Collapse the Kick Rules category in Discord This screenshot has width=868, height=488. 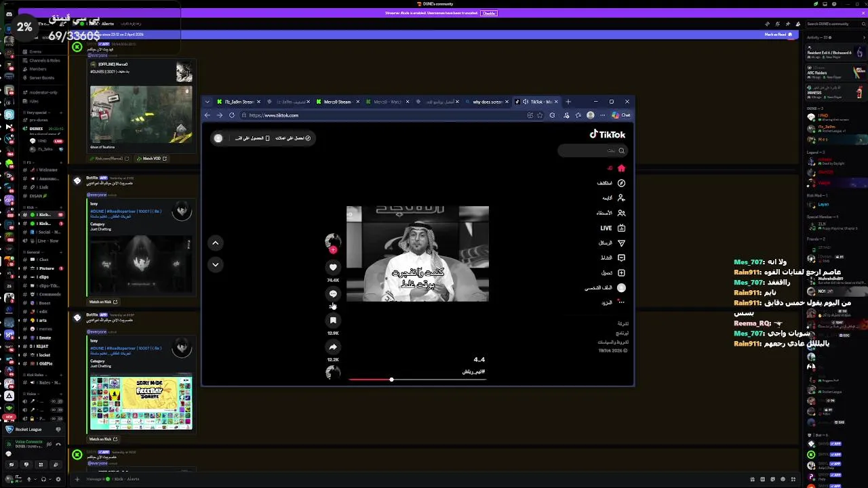[34, 374]
